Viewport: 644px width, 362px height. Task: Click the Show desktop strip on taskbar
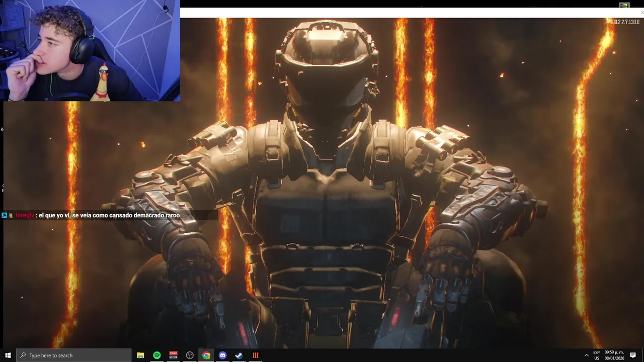tap(642, 355)
